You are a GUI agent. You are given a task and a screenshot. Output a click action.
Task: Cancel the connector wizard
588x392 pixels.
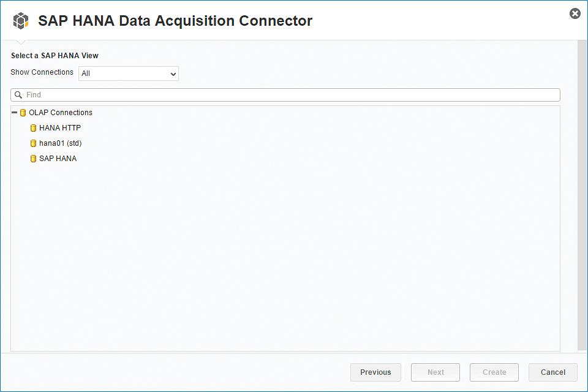[x=552, y=372]
